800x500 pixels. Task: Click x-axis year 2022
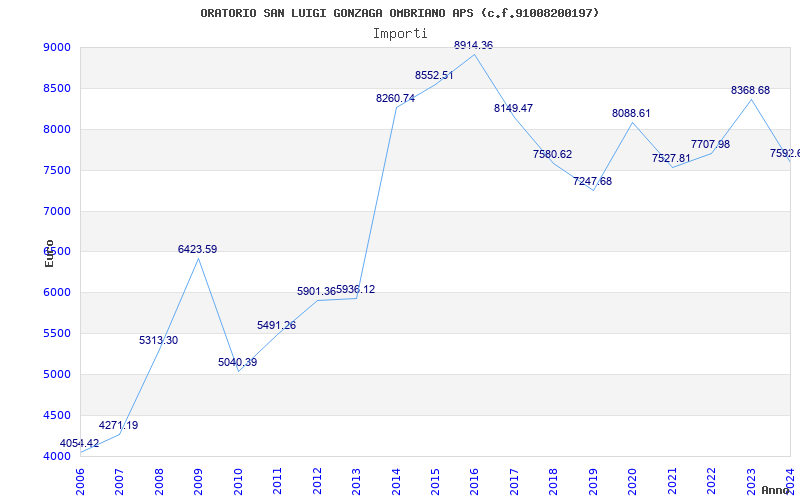(x=711, y=481)
